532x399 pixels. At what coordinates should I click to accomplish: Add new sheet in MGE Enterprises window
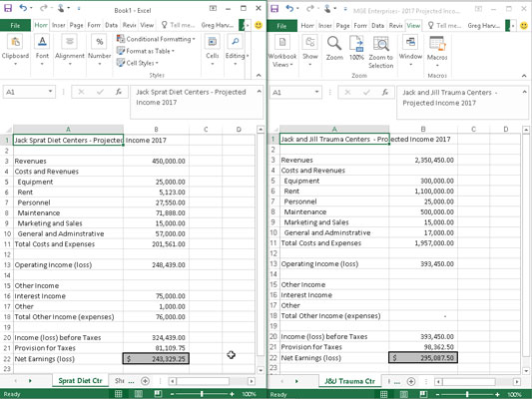pyautogui.click(x=411, y=381)
